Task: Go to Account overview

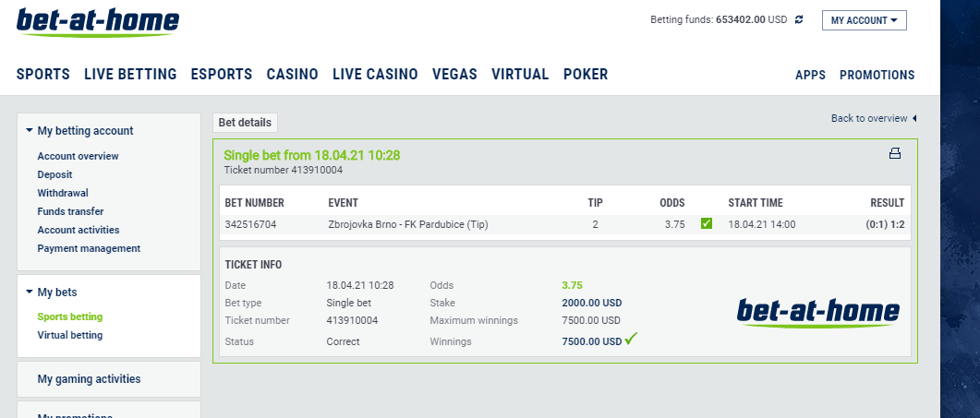Action: click(x=78, y=156)
